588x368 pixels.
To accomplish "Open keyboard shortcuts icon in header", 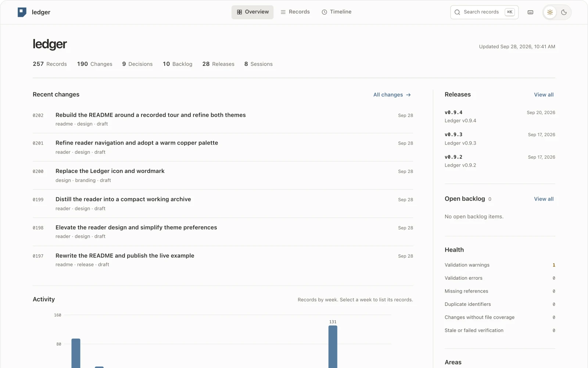I will 530,12.
